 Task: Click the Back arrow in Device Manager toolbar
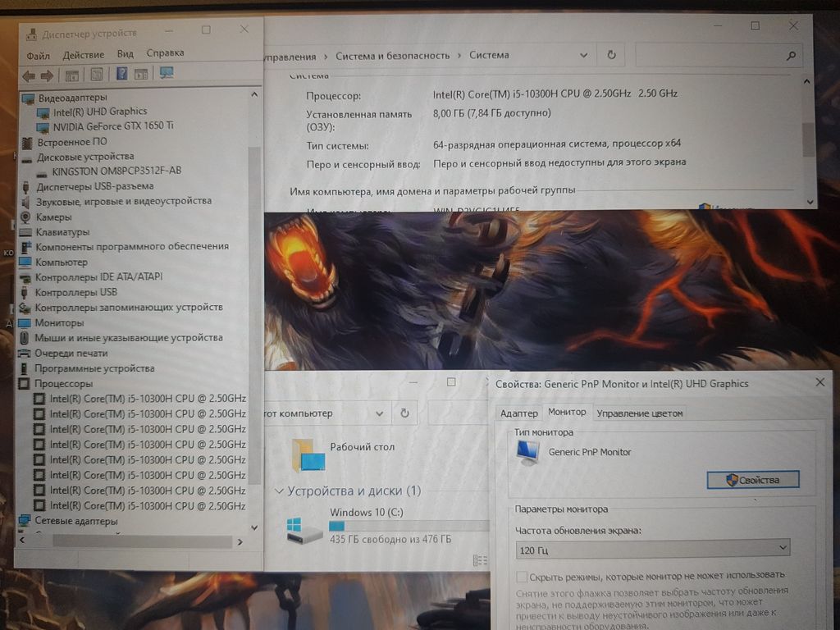[29, 76]
